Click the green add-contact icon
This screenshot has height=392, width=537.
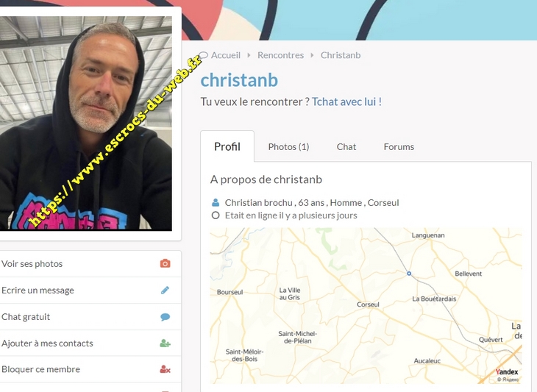click(165, 343)
